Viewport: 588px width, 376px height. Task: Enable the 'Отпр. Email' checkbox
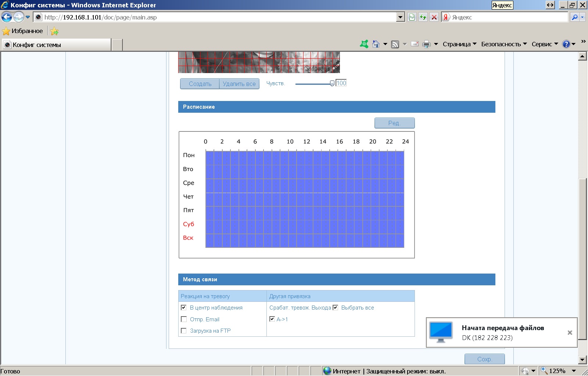(x=184, y=319)
